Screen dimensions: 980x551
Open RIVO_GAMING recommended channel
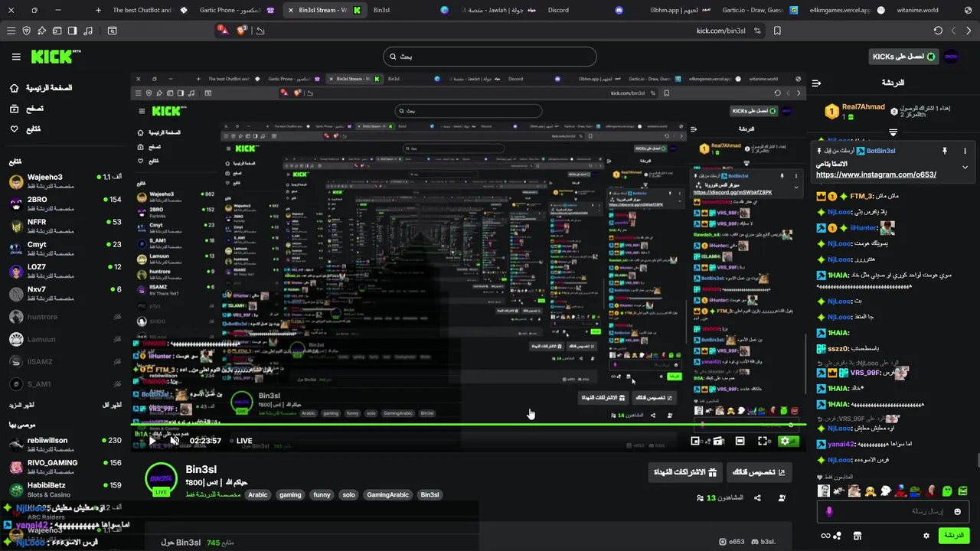pos(65,467)
